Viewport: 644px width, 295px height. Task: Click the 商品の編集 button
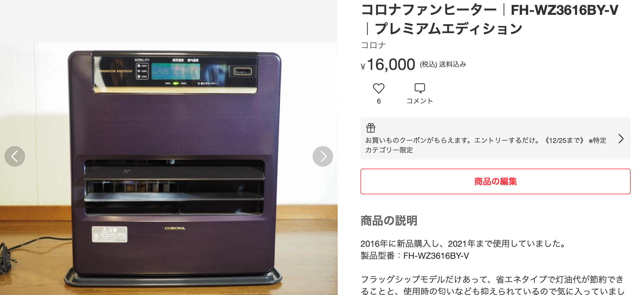[495, 181]
